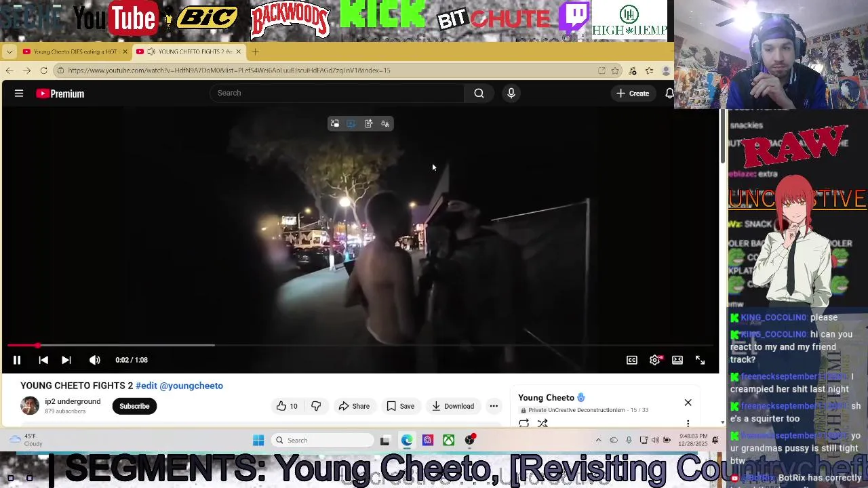
Task: Open the ip2 underground channel avatar
Action: pyautogui.click(x=30, y=405)
